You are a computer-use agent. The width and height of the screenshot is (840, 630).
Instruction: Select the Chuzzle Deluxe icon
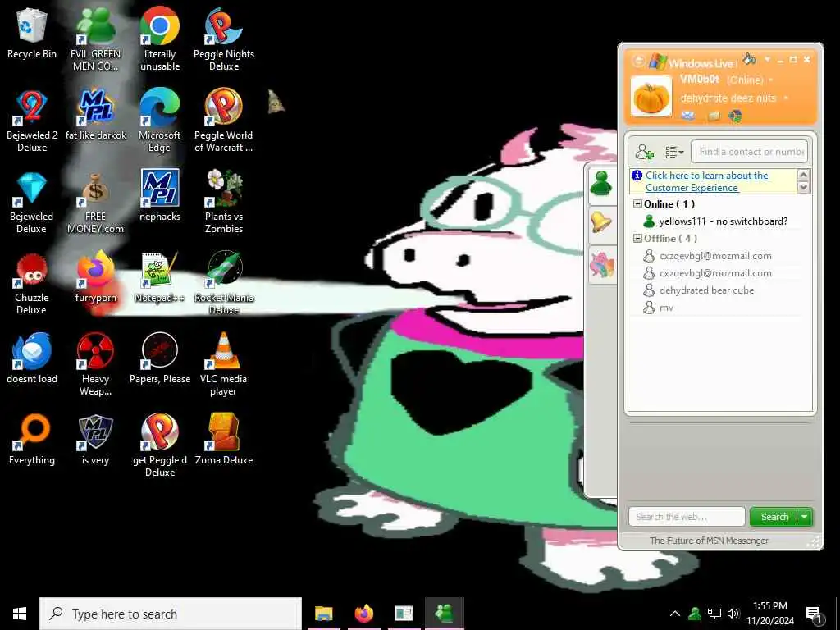pos(32,285)
